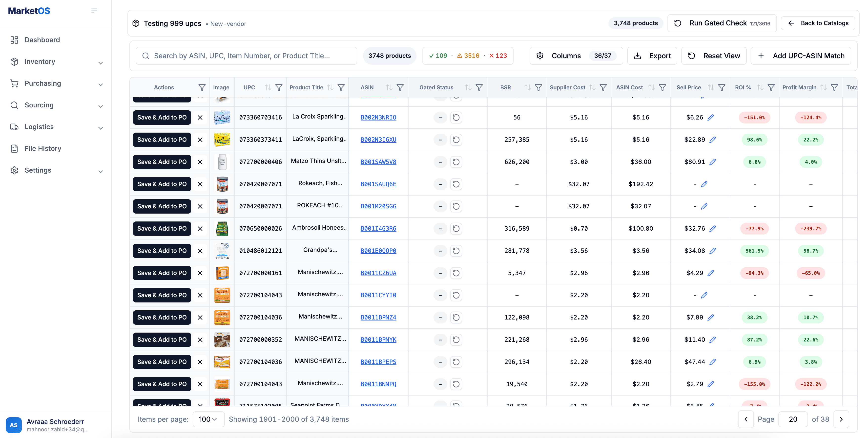
Task: Sort by Supplier Cost column
Action: [592, 88]
